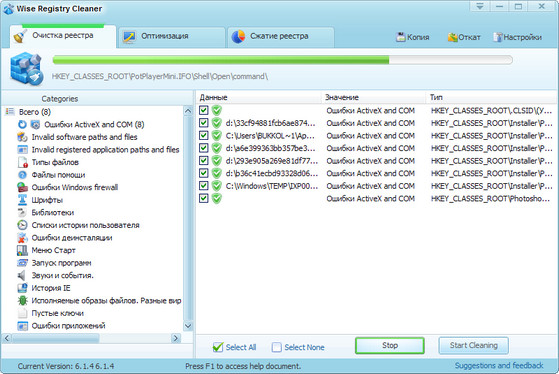Image resolution: width=559 pixels, height=374 pixels.
Task: Click the Запуск программ icon
Action: [x=22, y=263]
